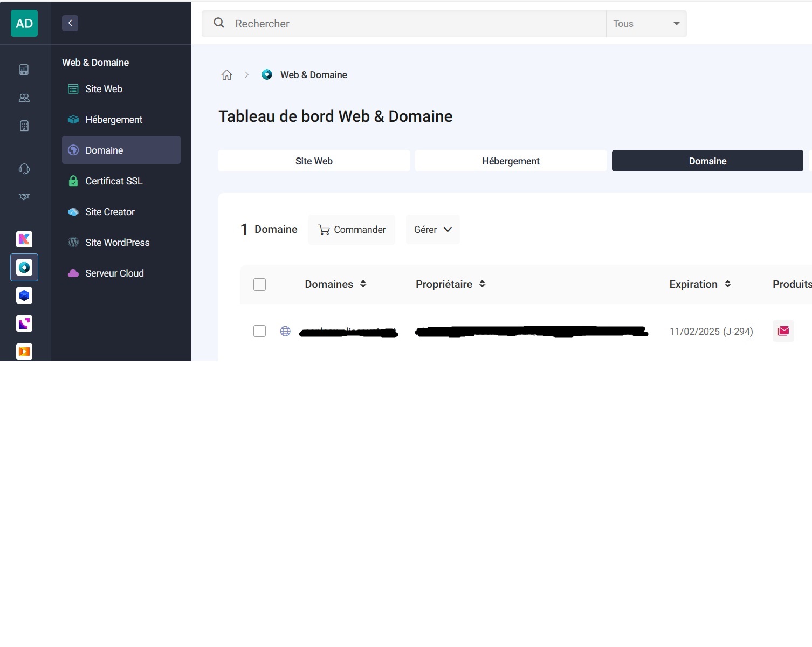
Task: Tick the select-all checkbox in table header
Action: 259,284
